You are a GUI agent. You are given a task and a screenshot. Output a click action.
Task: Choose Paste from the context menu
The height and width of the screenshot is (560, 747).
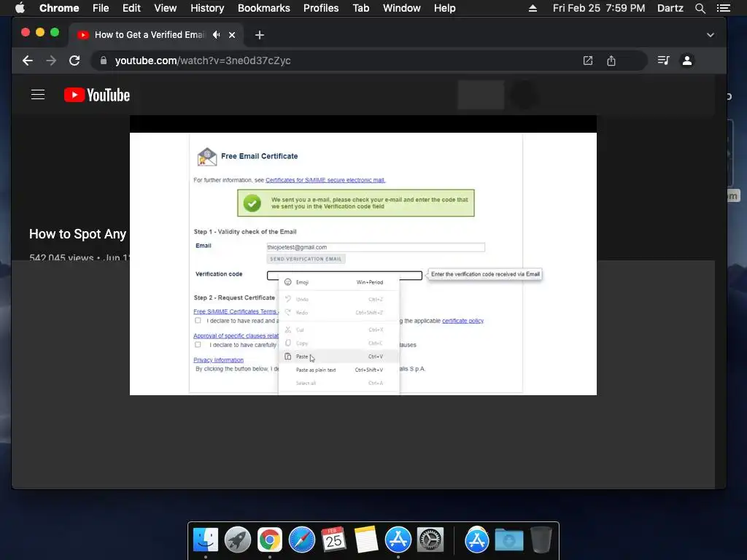coord(338,357)
